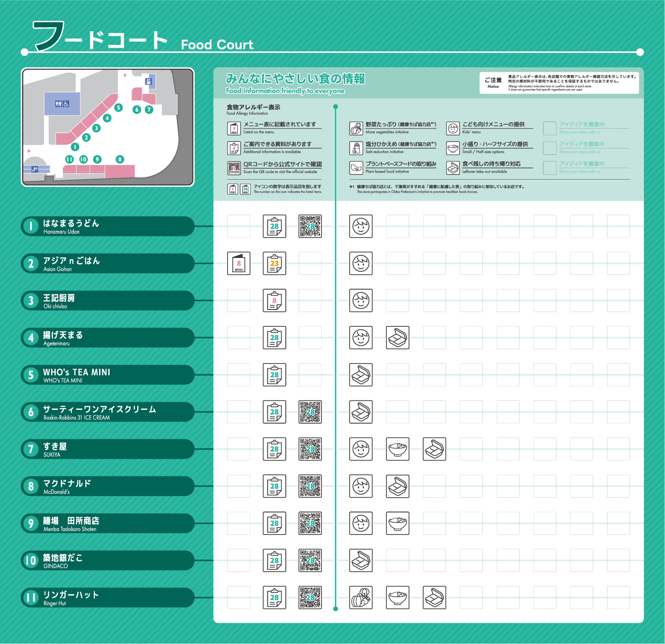The image size is (665, 644).
Task: Click the QR code icon for GINDACO
Action: pyautogui.click(x=310, y=560)
